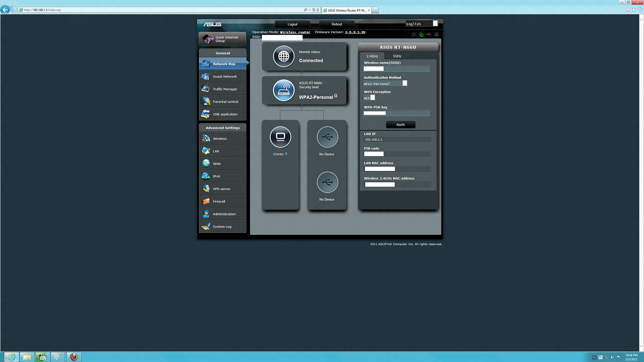Click the green network clients status icon

pyautogui.click(x=421, y=35)
